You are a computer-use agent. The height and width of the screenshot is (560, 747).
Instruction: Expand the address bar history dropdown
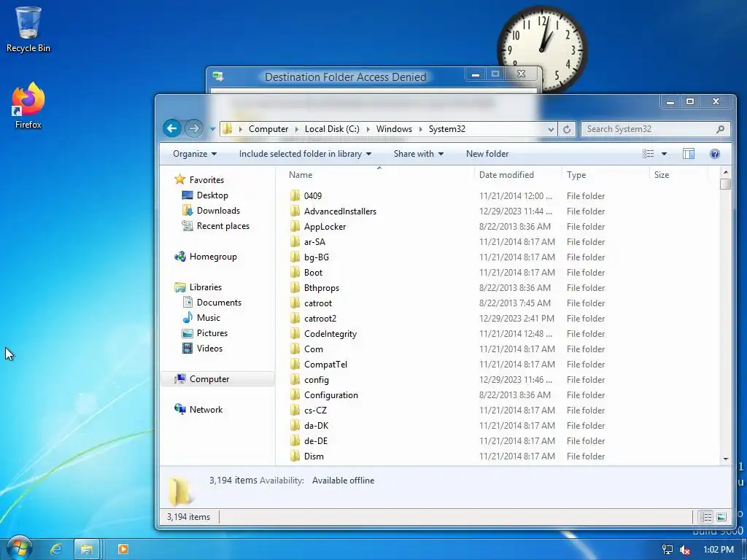click(x=551, y=129)
